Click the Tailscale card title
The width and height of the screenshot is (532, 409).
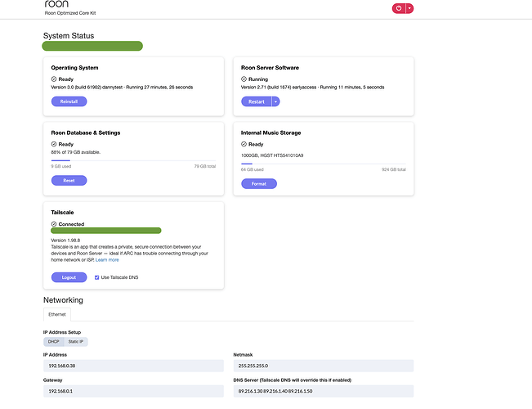[x=62, y=213]
